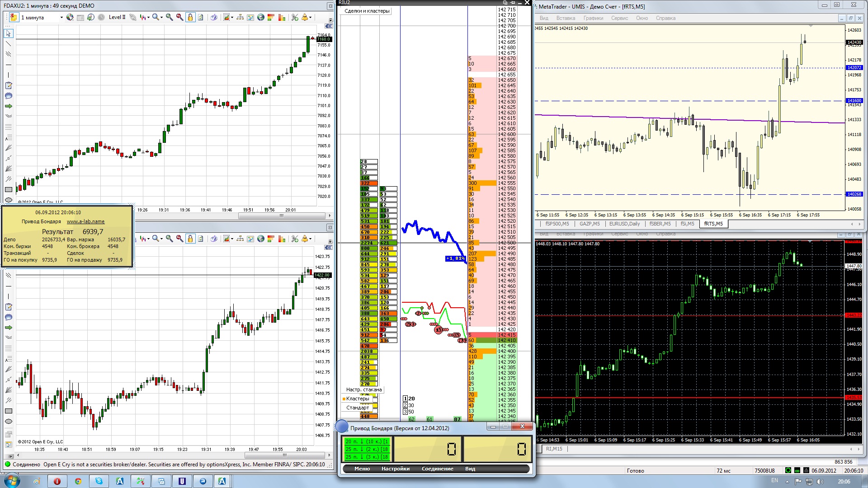Click the red zoom-out magnifier in the upper chart toolbar
This screenshot has width=868, height=488.
pos(179,17)
